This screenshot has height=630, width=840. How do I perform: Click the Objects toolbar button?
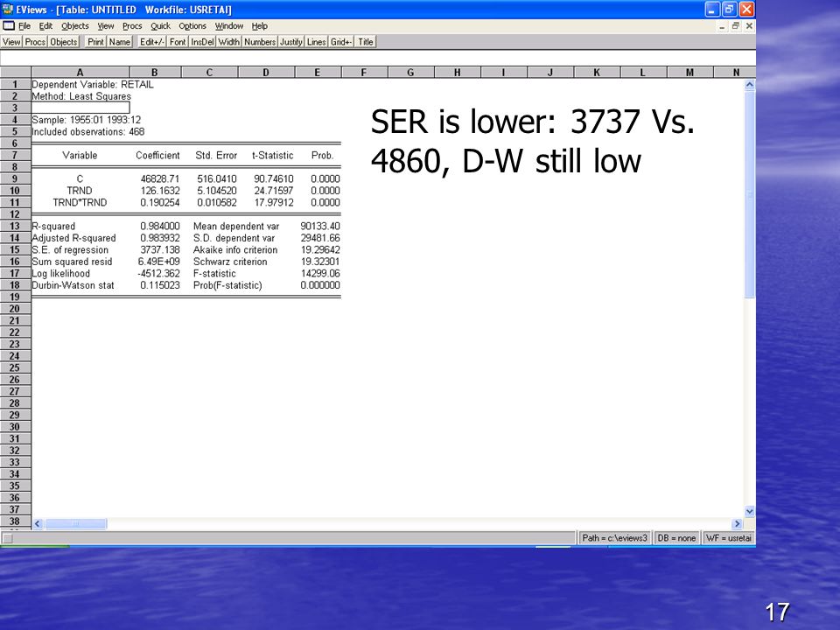[64, 42]
